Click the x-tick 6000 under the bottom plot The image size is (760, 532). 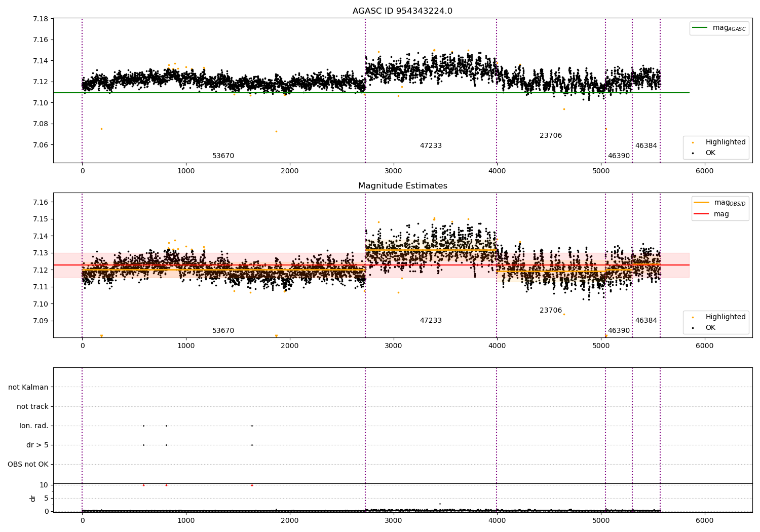pos(704,520)
